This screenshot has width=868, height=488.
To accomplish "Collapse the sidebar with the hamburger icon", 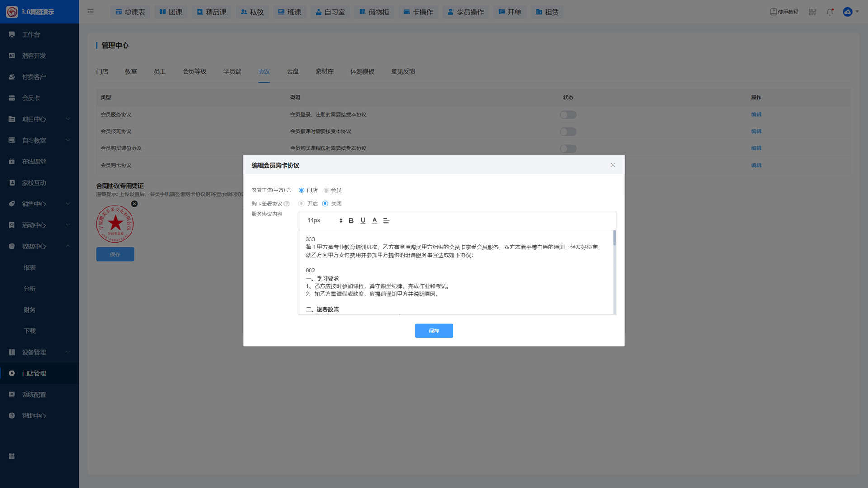I will coord(90,12).
